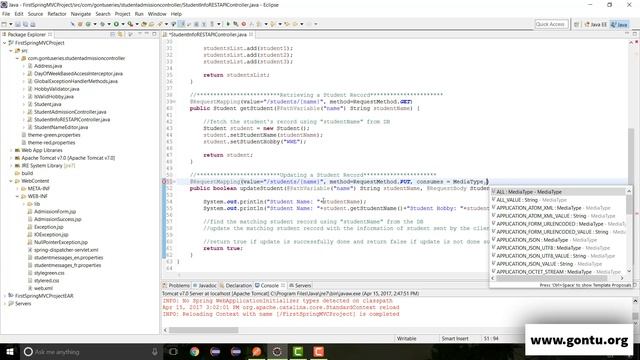Maximize the Package Explorer view

[x=154, y=35]
